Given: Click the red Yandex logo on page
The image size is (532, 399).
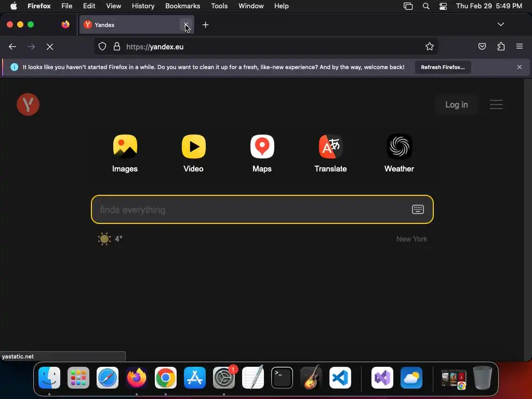Looking at the screenshot, I should pos(28,104).
